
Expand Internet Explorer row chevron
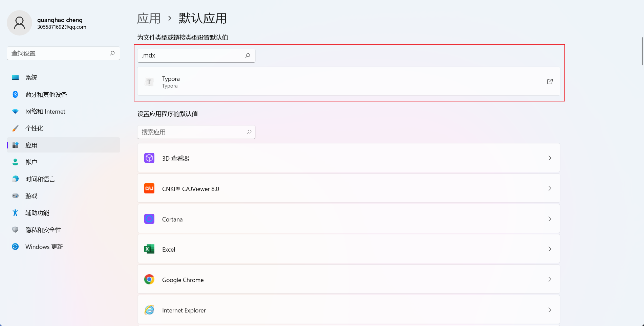(x=550, y=310)
